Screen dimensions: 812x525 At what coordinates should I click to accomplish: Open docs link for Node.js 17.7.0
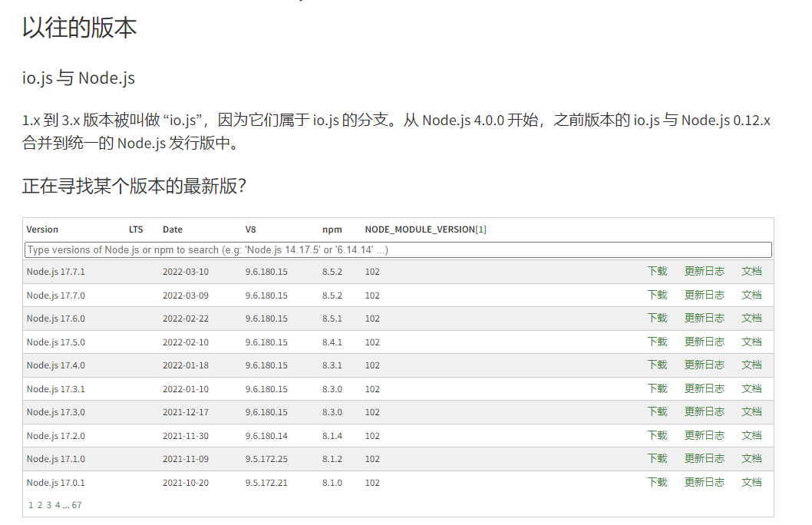pos(751,295)
